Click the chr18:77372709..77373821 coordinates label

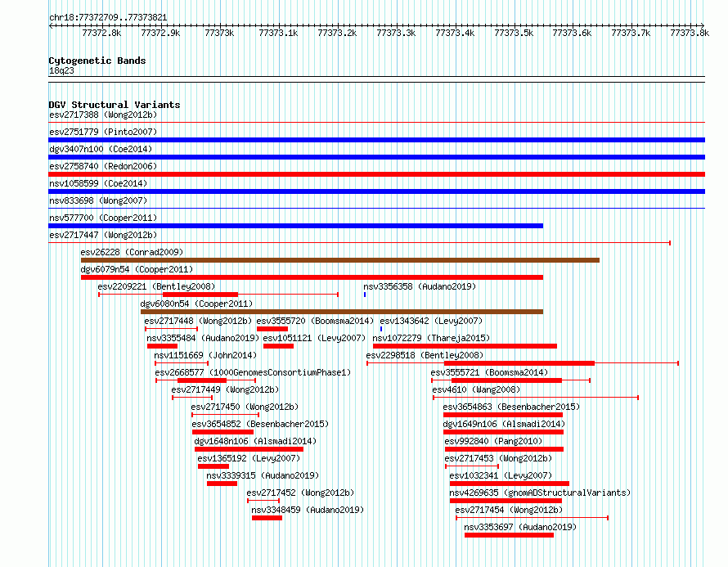coord(108,17)
